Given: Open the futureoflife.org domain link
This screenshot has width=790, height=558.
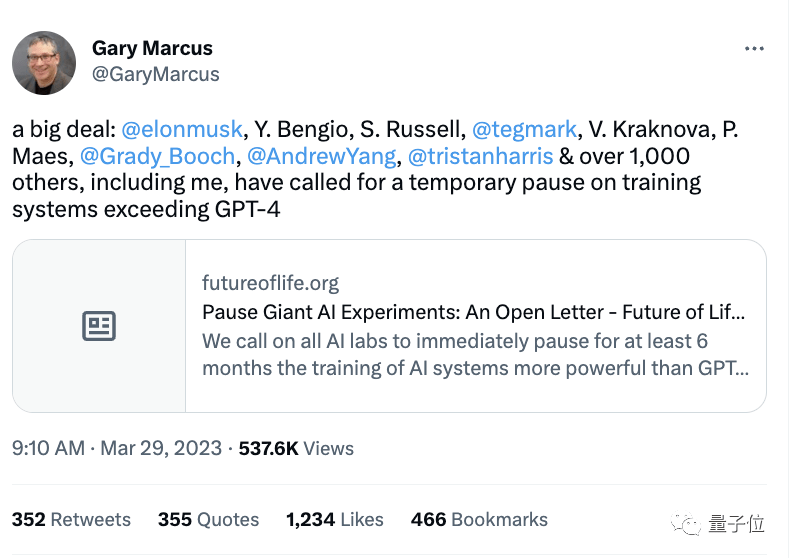Looking at the screenshot, I should [x=271, y=283].
